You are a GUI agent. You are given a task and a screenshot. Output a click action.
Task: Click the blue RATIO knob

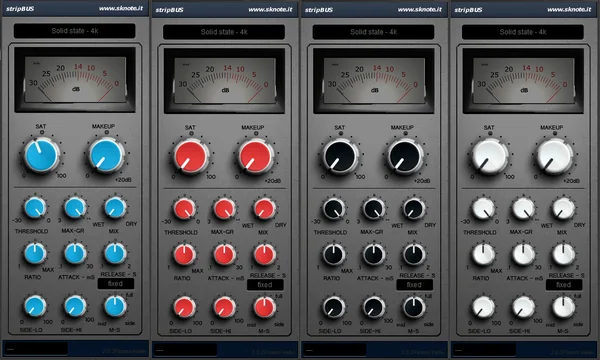click(35, 253)
